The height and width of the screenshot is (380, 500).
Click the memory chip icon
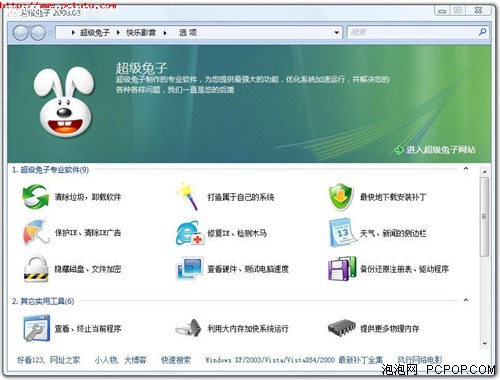(341, 328)
